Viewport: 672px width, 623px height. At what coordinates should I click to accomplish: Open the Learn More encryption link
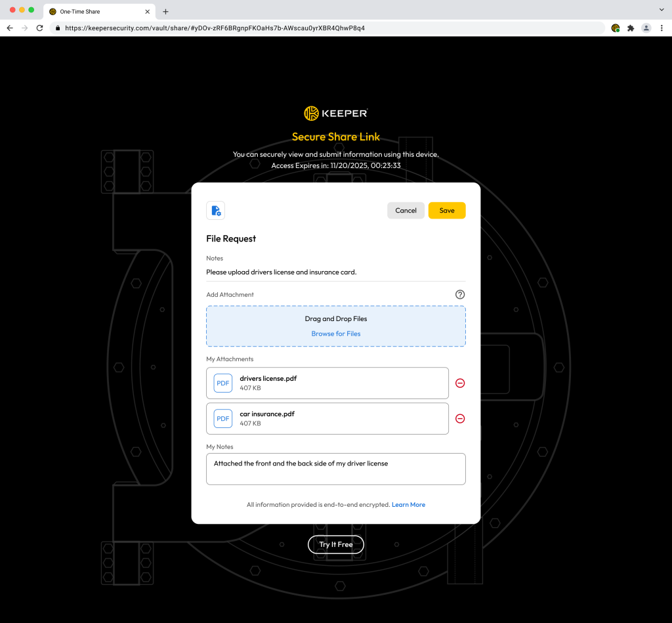tap(408, 504)
